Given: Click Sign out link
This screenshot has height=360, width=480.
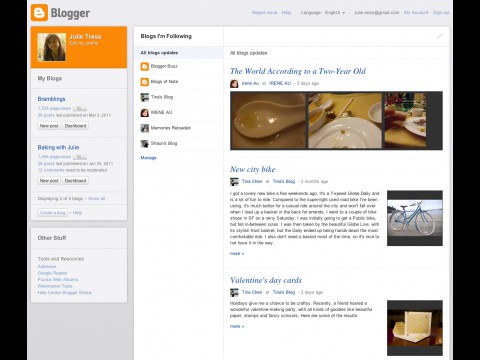Looking at the screenshot, I should tap(441, 13).
